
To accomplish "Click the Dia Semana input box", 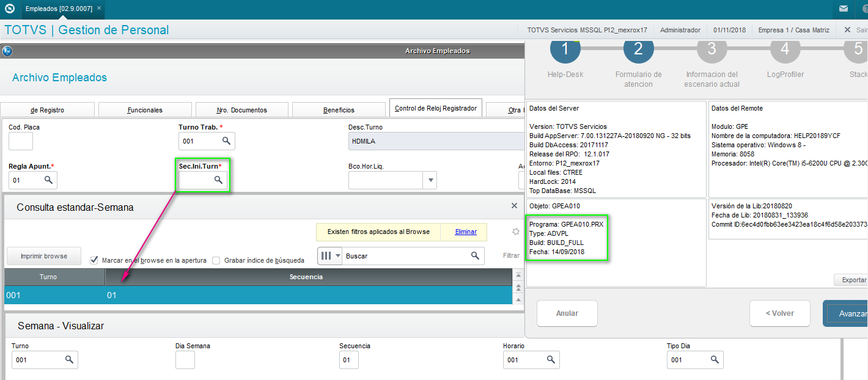I will tap(185, 360).
